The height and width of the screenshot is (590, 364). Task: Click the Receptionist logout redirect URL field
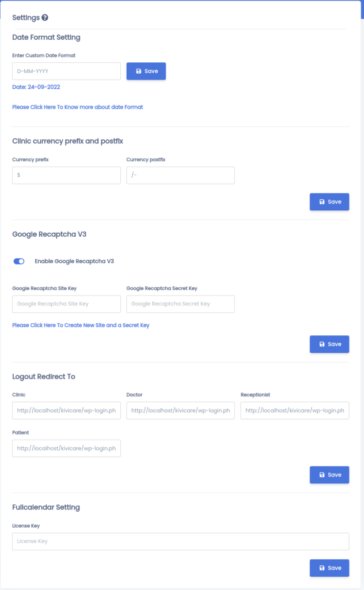295,410
